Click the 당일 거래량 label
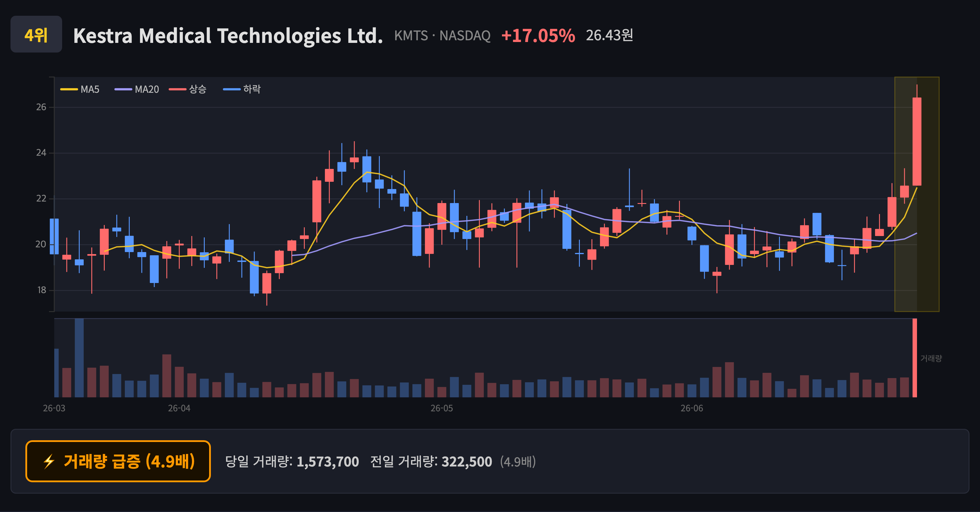Viewport: 980px width, 512px height. (259, 462)
